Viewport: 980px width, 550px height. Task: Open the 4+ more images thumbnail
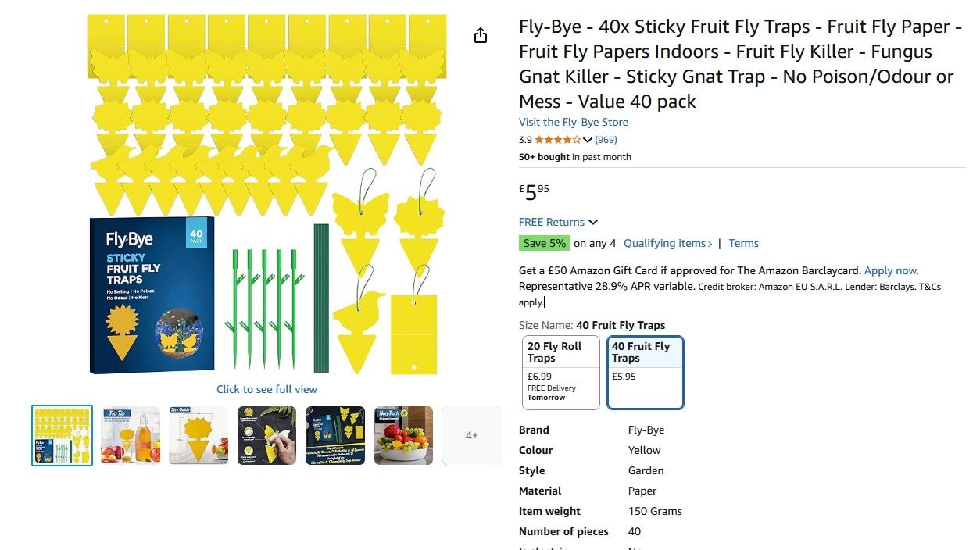(x=471, y=435)
